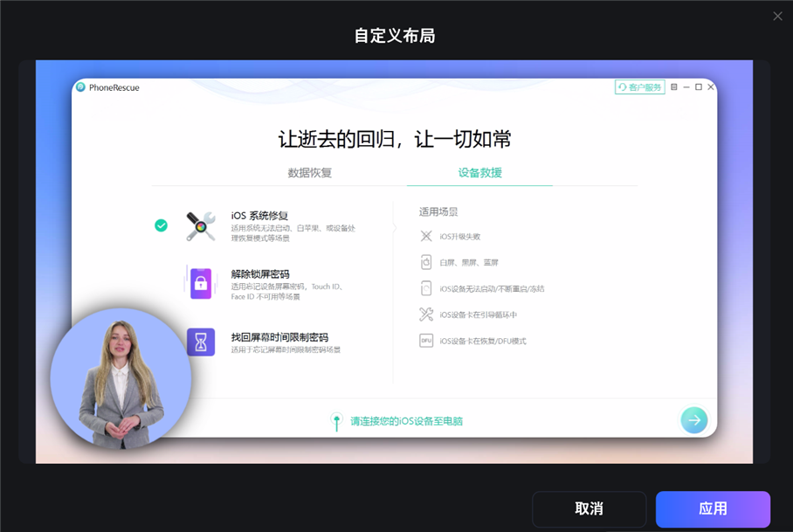Click the DFU mode scenario icon

tap(426, 341)
